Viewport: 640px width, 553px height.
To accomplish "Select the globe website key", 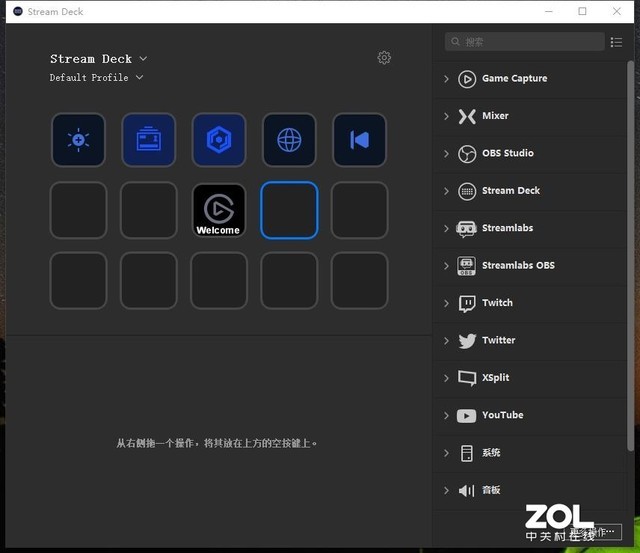I will 289,140.
